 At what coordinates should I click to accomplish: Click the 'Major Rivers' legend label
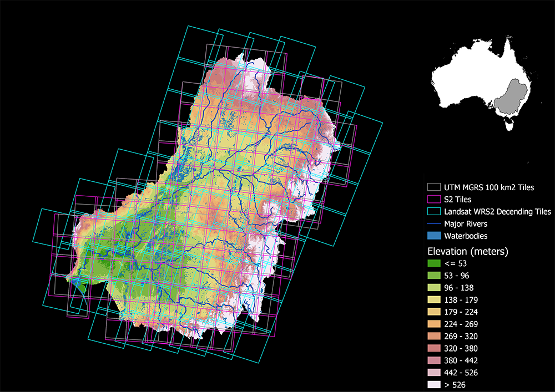[466, 224]
